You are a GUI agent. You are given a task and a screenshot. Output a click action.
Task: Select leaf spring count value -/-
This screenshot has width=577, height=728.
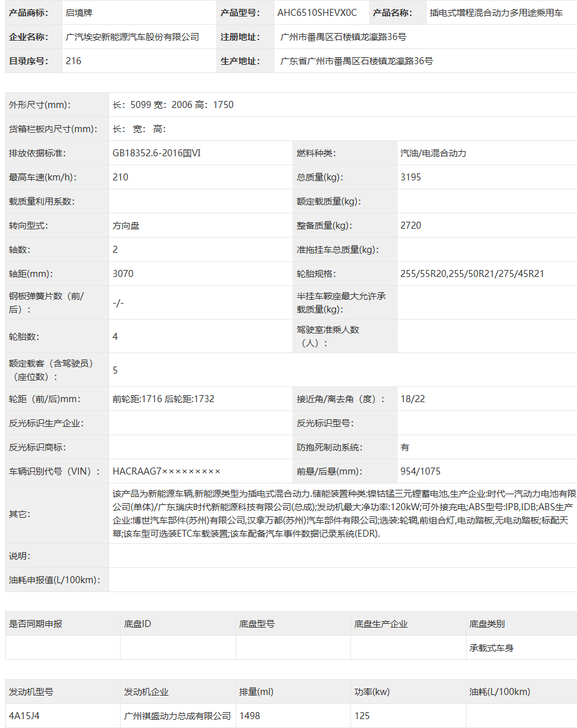click(118, 303)
